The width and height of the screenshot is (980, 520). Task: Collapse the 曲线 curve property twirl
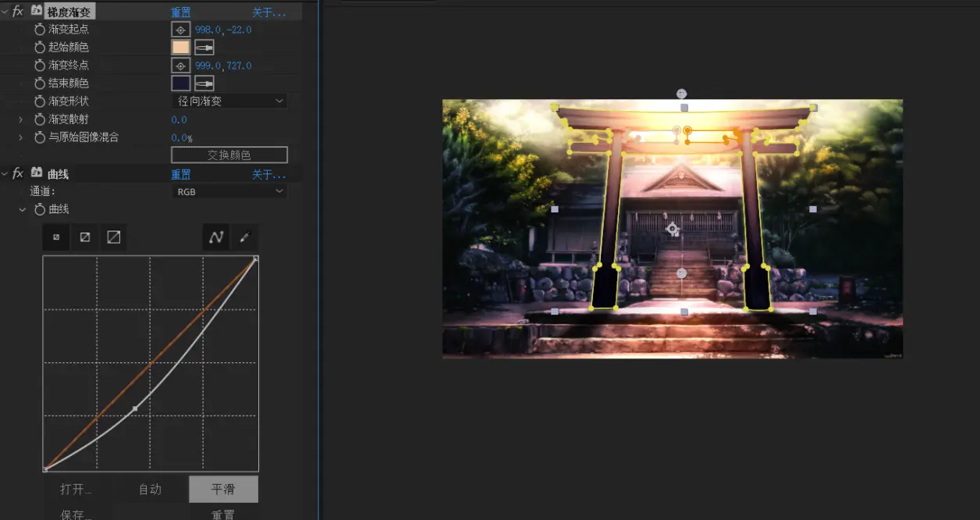click(22, 209)
